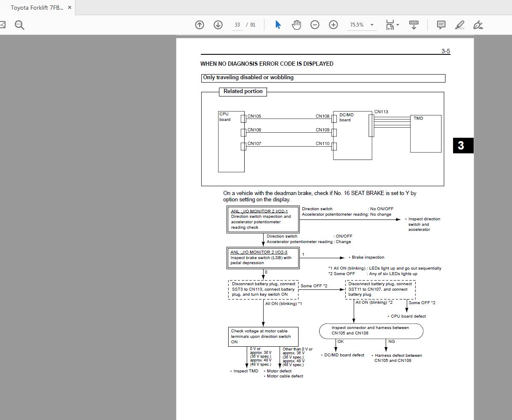Click the CN108 connector label in diagram
Image resolution: width=512 pixels, height=420 pixels.
point(323,116)
